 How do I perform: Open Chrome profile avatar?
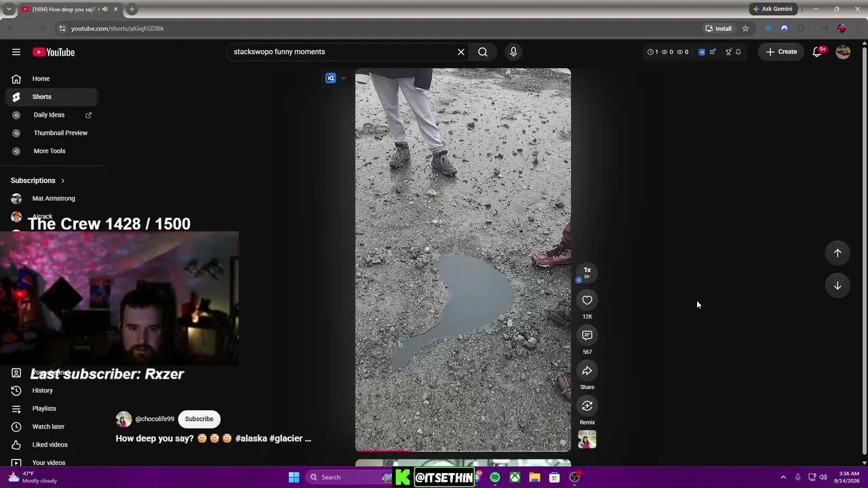click(842, 28)
